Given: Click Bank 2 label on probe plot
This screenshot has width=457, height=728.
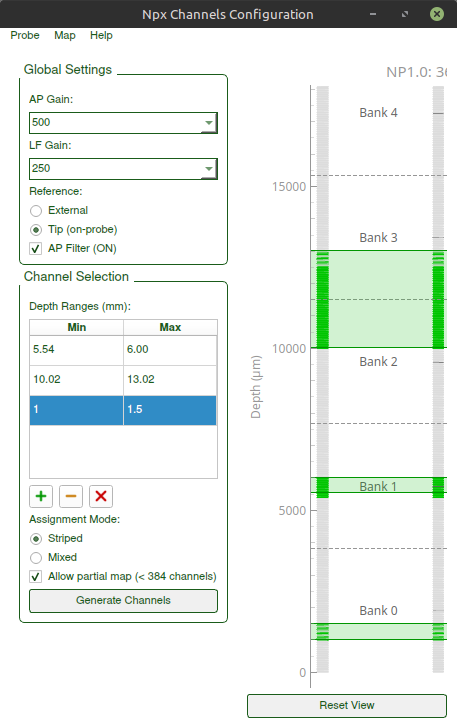Looking at the screenshot, I should (x=378, y=362).
